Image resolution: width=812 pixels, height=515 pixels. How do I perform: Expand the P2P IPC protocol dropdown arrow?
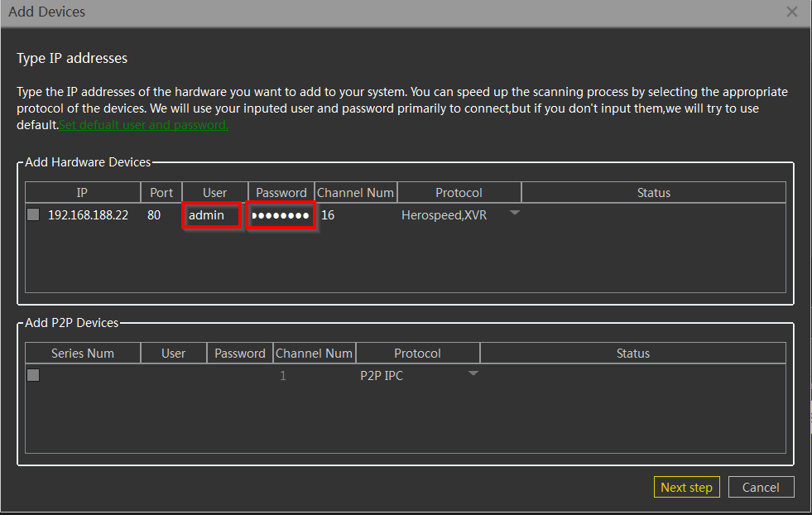coord(473,373)
